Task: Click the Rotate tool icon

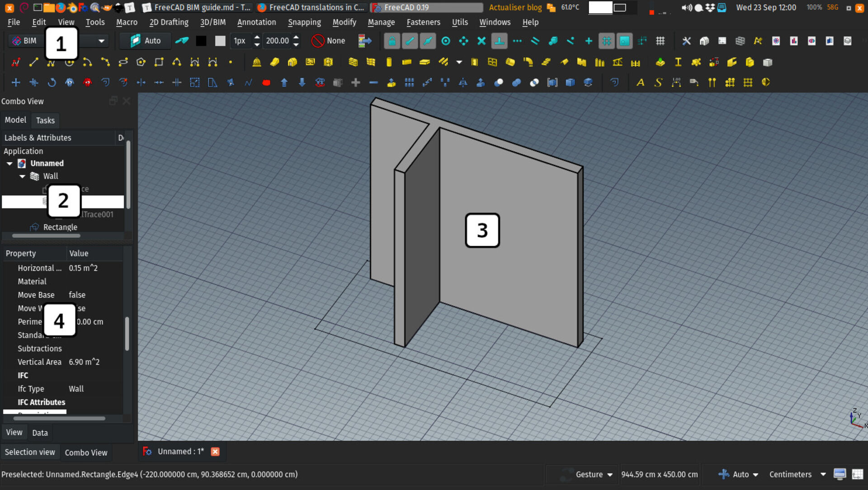Action: click(x=52, y=82)
